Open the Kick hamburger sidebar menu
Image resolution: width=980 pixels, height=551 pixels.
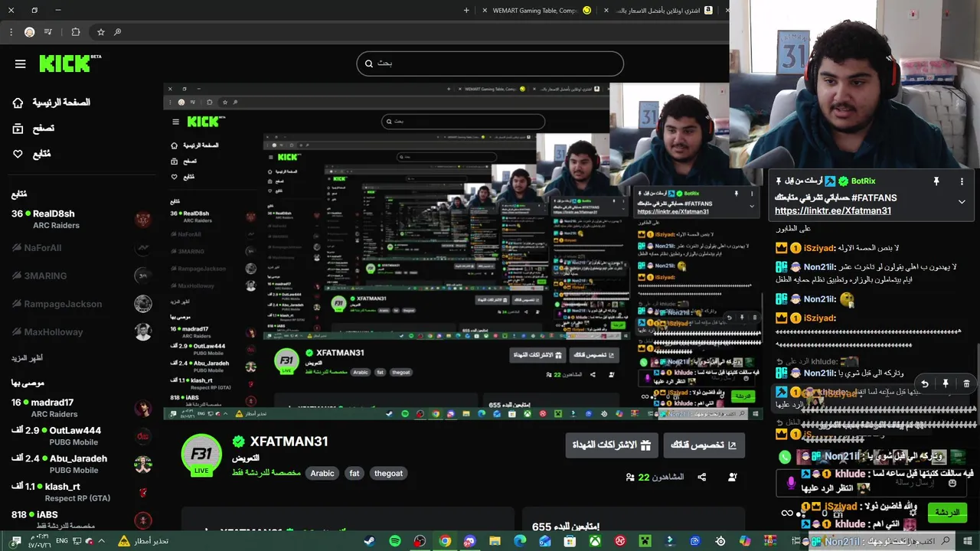pyautogui.click(x=21, y=64)
